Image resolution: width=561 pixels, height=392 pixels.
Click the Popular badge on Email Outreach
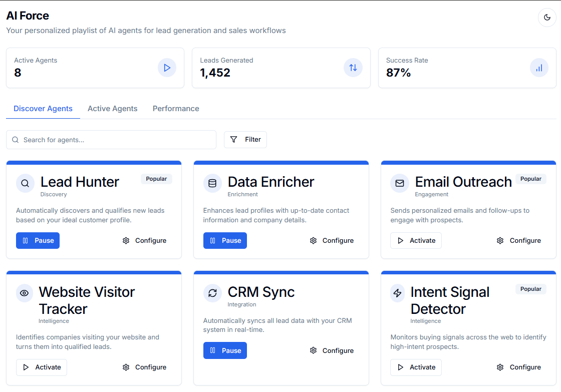(530, 179)
